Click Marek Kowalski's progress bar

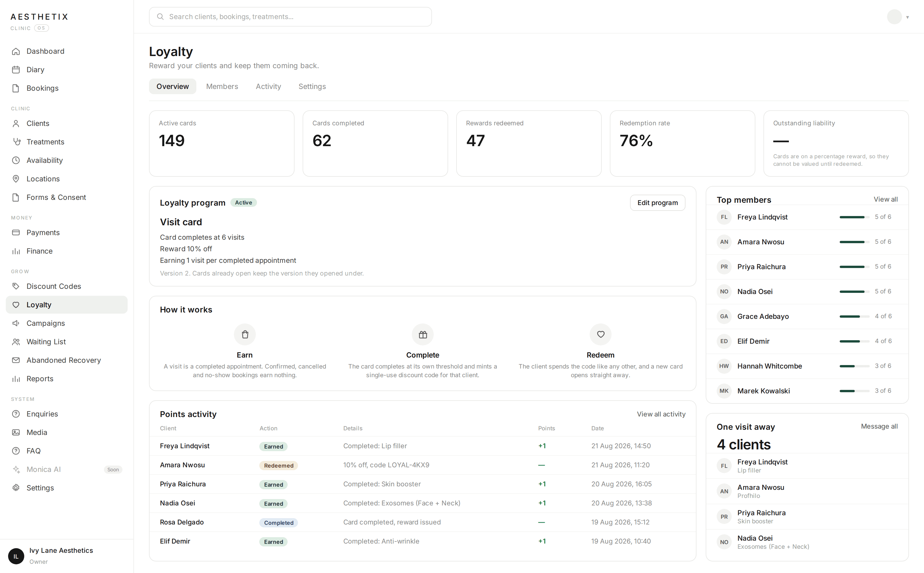coord(854,391)
